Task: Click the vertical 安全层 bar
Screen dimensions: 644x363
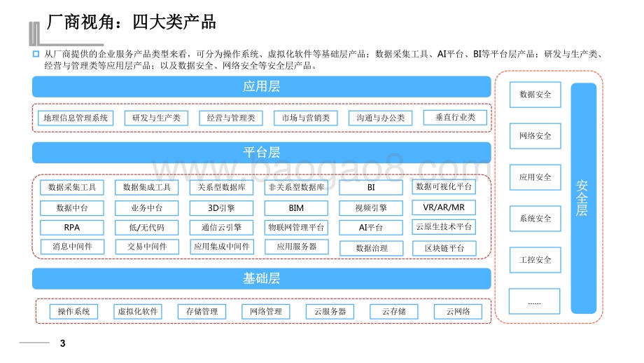Action: pos(584,198)
